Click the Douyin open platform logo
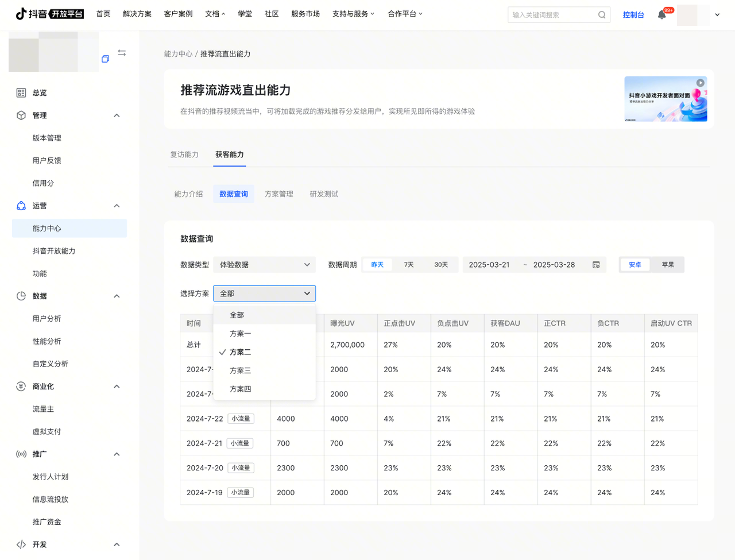This screenshot has height=560, width=735. [x=49, y=14]
